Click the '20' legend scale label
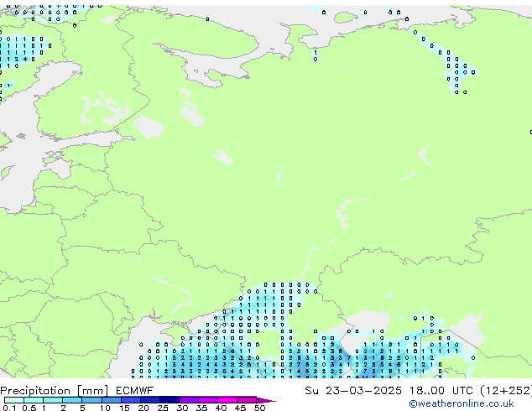The image size is (532, 411). (143, 408)
